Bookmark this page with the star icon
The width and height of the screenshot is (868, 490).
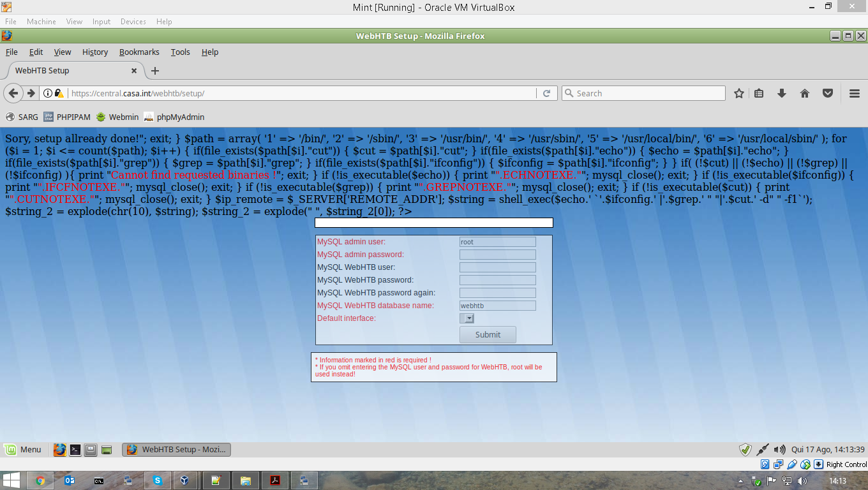[739, 93]
